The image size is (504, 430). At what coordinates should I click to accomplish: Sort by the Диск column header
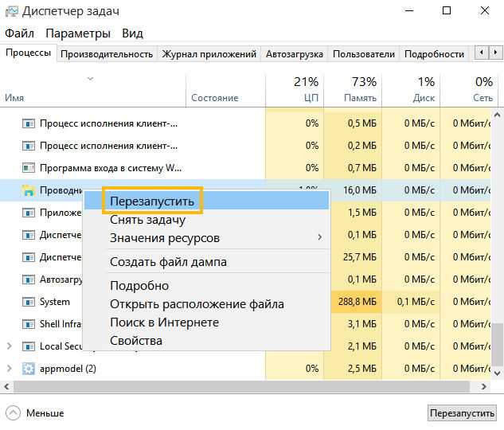(411, 90)
